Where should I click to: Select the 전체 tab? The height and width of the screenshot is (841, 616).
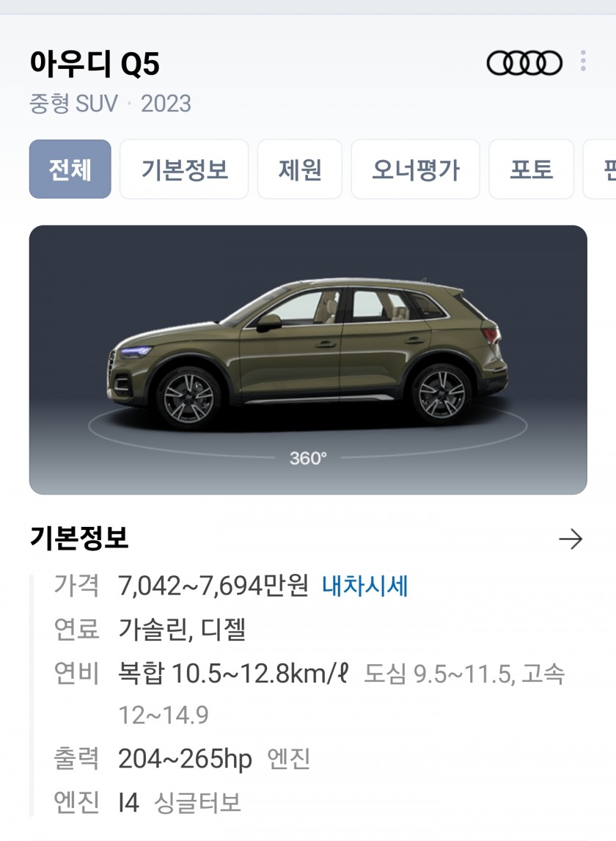[x=70, y=169]
